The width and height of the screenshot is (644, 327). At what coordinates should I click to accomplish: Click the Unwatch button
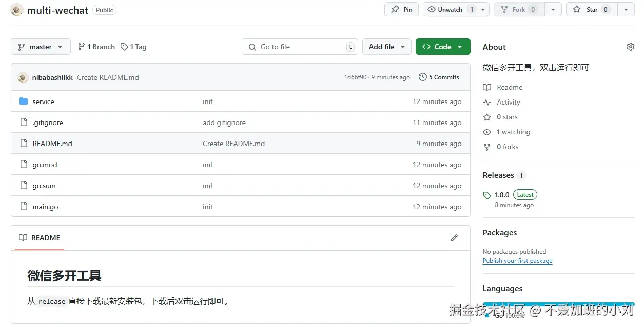(451, 9)
